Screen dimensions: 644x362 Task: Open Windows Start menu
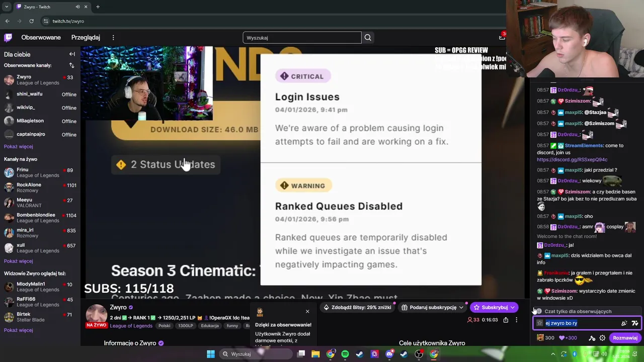[x=211, y=354]
